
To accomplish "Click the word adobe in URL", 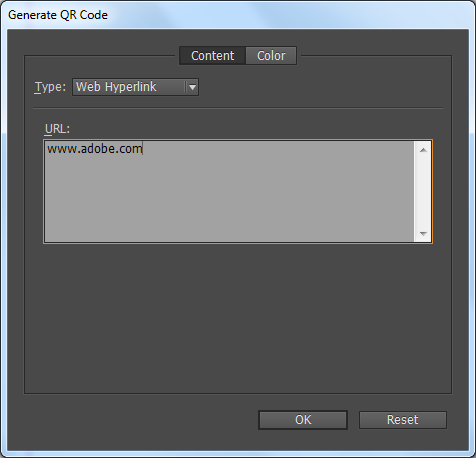I will (x=97, y=149).
